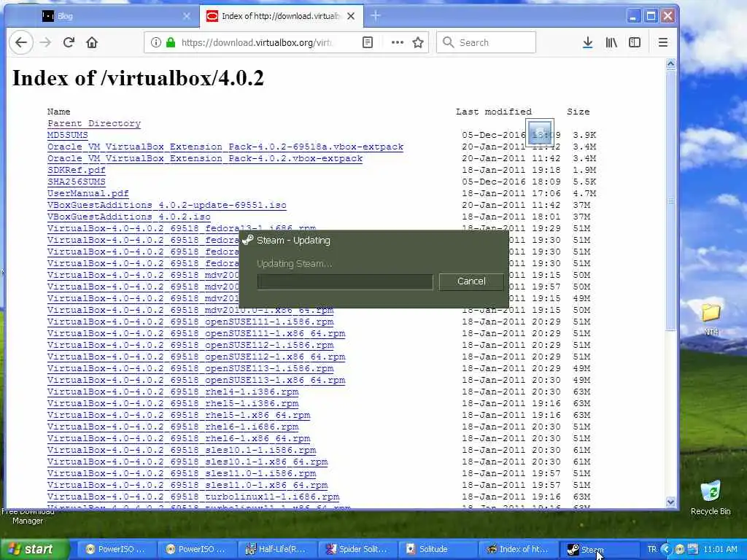This screenshot has height=560, width=747.
Task: Switch to Half-Life taskbar button
Action: tap(276, 549)
